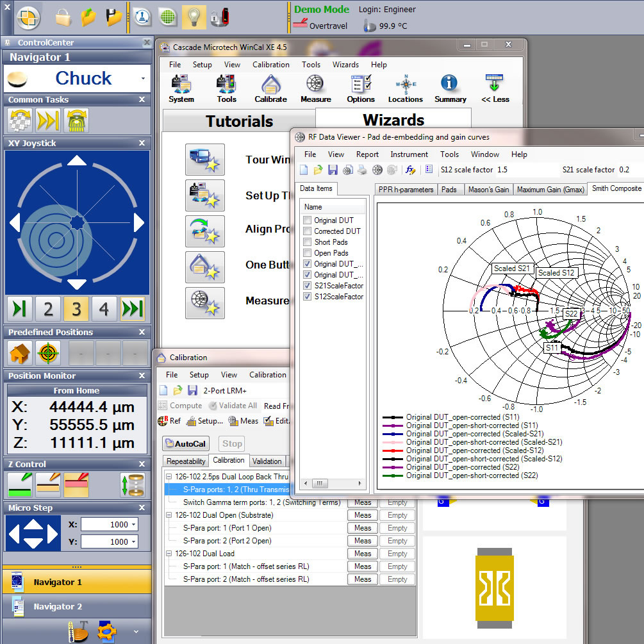Click the S12 scale factor input field
Screen dimensions: 644x644
tap(527, 170)
